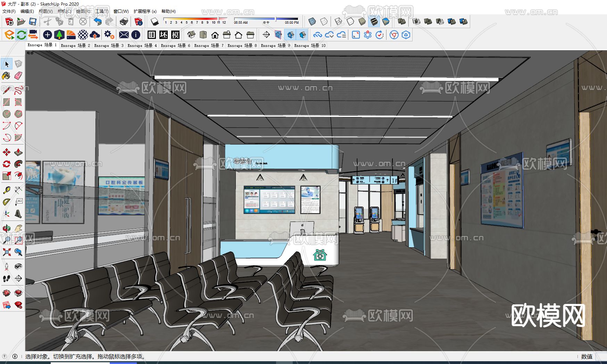Open the Model Info icon

click(139, 22)
